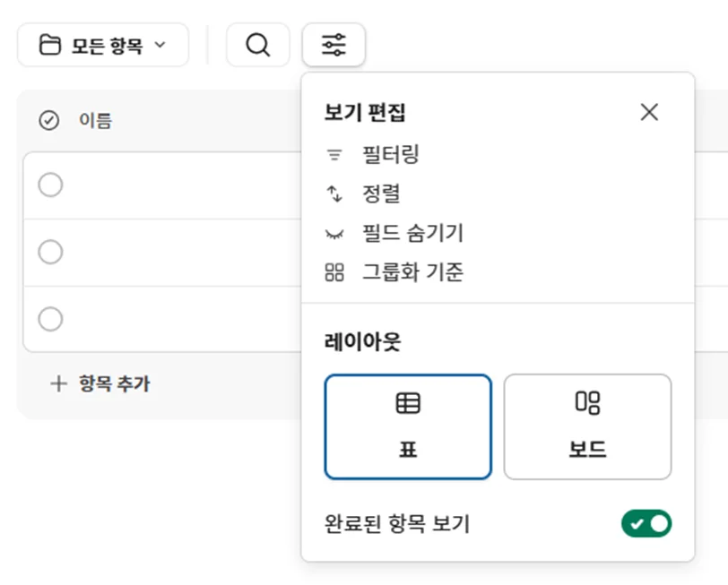Choose 정렬 from the view menu
This screenshot has width=728, height=585.
(x=381, y=194)
